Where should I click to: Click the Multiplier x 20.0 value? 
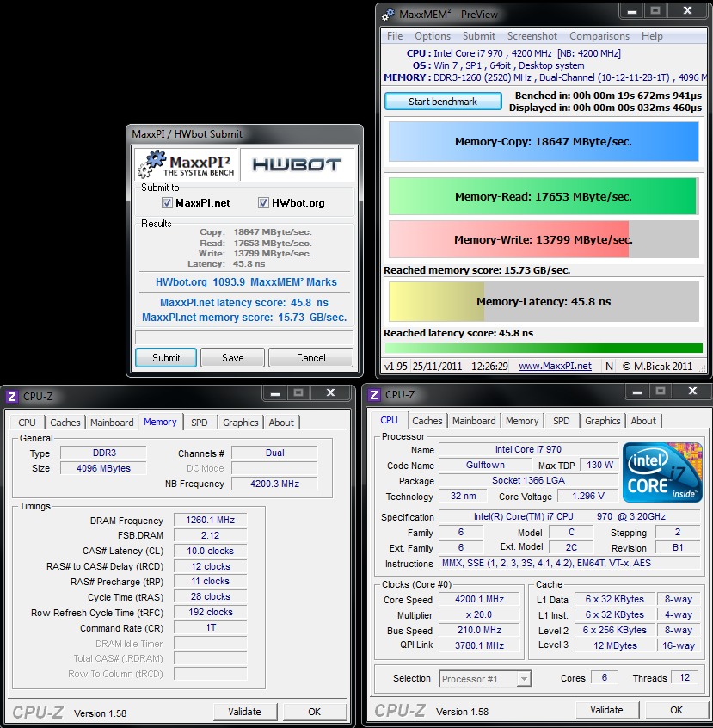(x=480, y=614)
